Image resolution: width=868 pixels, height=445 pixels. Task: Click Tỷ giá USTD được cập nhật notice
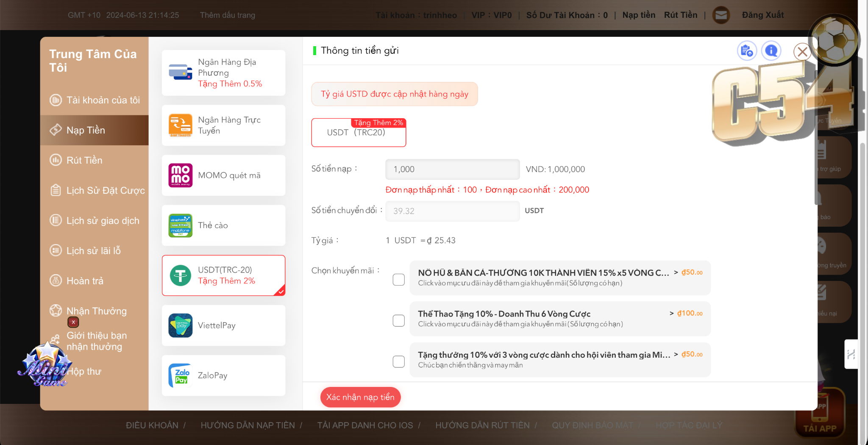tap(395, 94)
